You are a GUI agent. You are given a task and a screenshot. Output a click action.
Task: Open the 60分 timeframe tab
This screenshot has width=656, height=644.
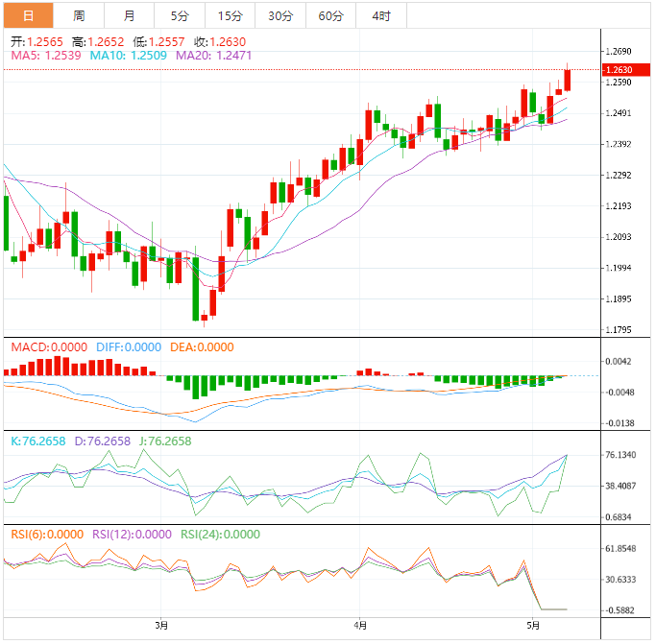[x=330, y=15]
